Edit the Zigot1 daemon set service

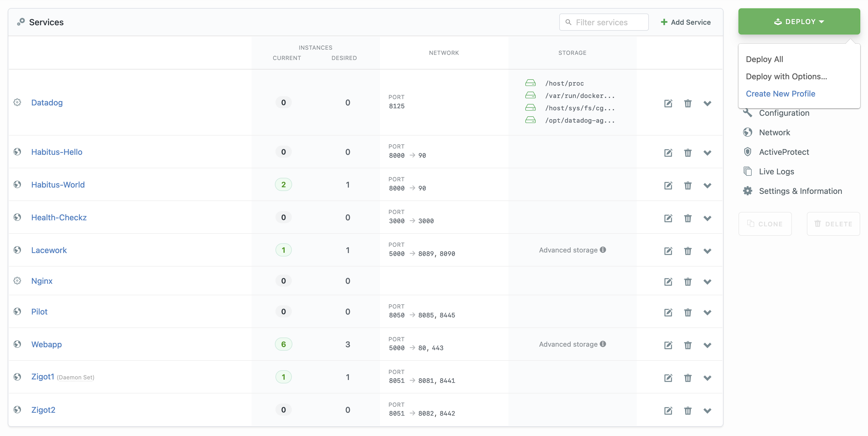(669, 378)
